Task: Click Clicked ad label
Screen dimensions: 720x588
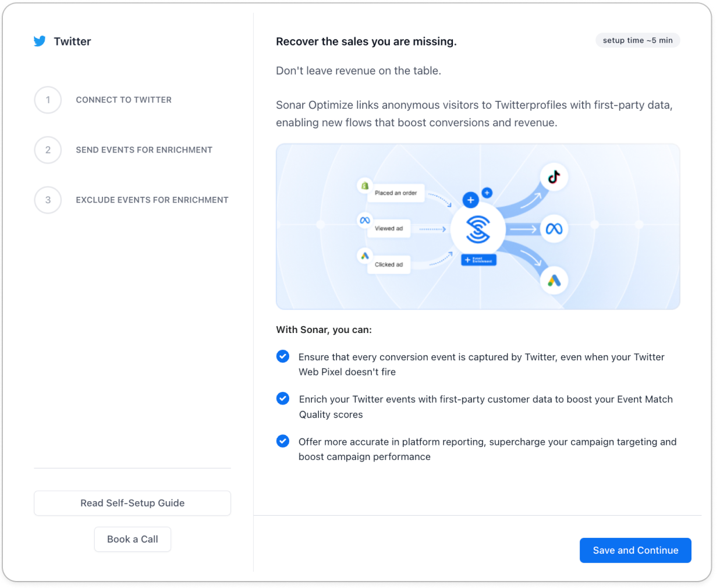Action: 389,265
